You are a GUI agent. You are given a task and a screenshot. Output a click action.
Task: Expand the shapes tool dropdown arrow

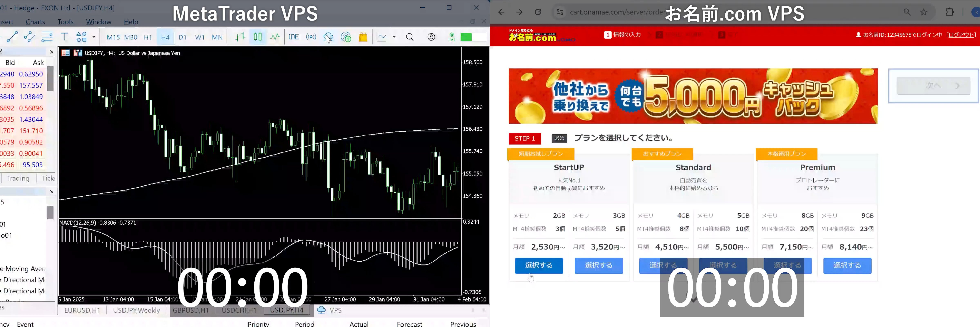pyautogui.click(x=94, y=37)
